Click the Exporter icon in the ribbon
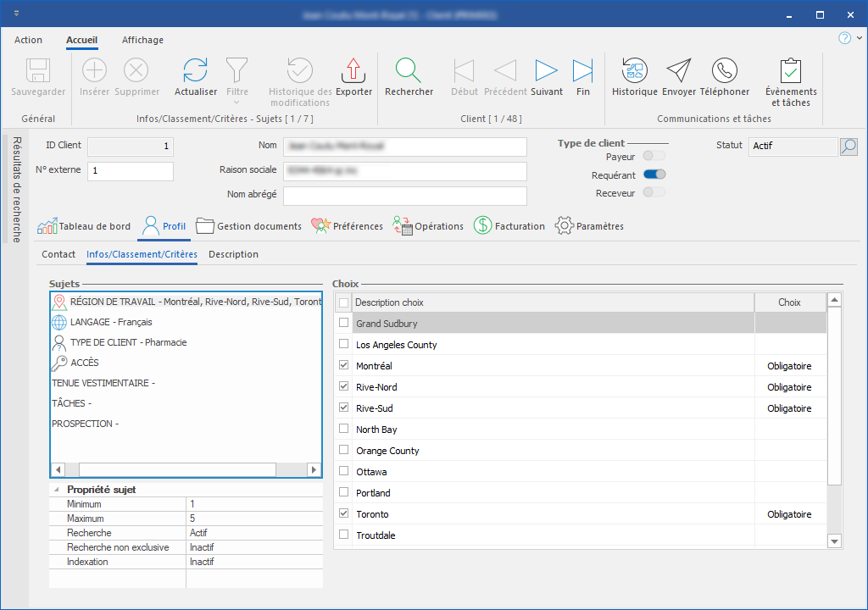Screen dimensions: 868x610 tap(353, 71)
